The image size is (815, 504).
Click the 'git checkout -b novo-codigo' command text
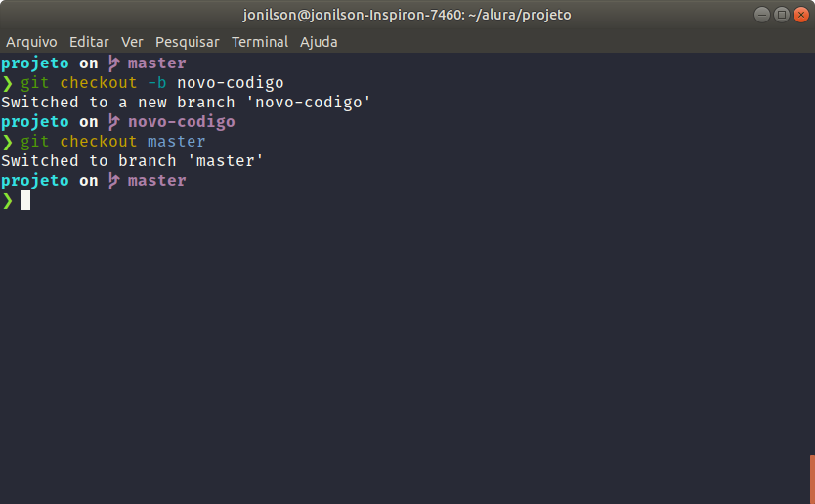(151, 83)
